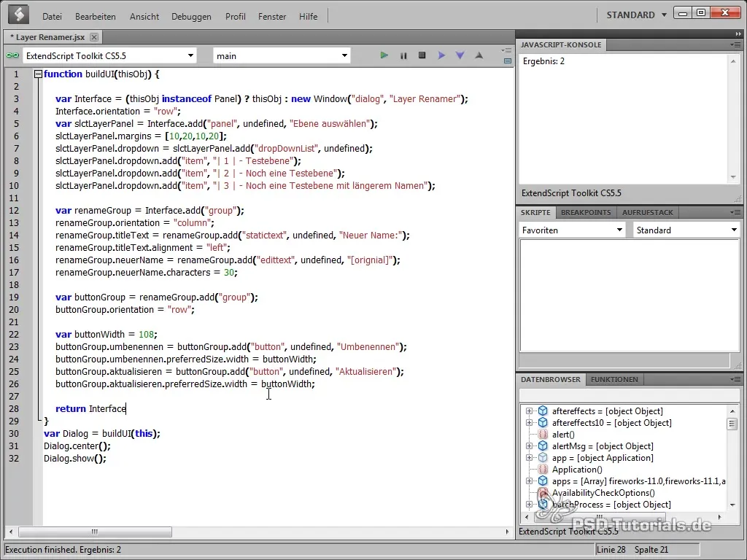This screenshot has width=747, height=560.
Task: Click the Step Out debug arrow
Action: 479,55
